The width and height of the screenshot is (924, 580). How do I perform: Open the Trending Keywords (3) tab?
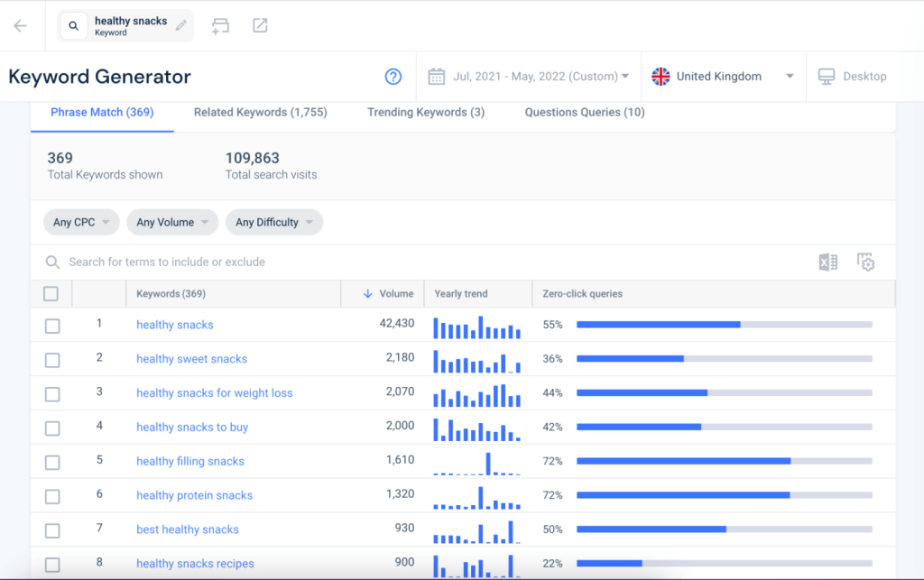coord(426,113)
